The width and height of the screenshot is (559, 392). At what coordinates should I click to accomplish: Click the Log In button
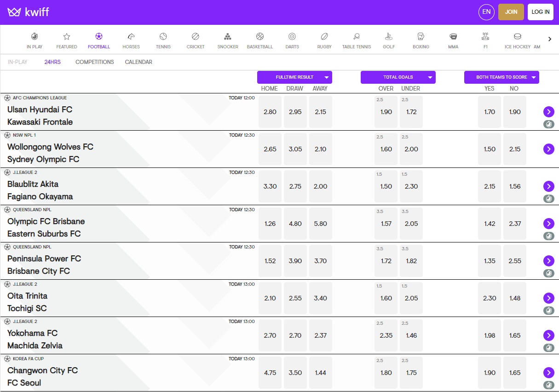[541, 12]
